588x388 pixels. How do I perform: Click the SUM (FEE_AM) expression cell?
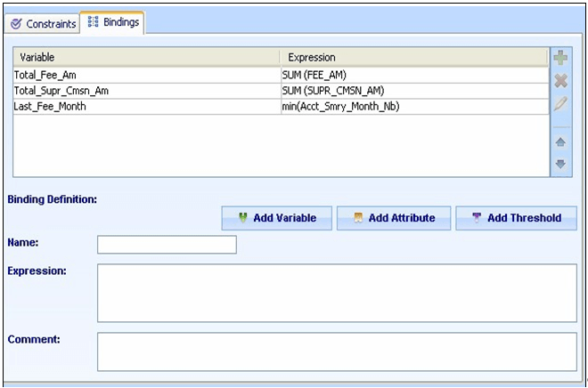415,76
